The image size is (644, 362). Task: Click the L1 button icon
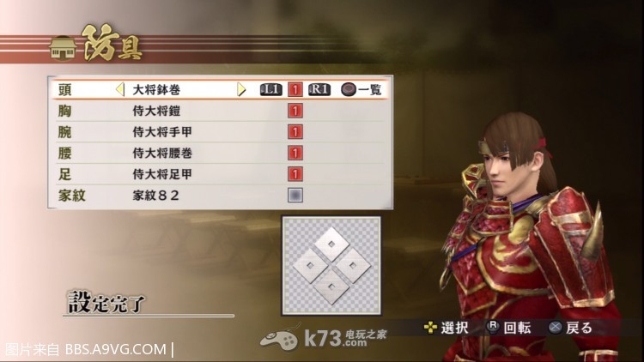tap(271, 89)
